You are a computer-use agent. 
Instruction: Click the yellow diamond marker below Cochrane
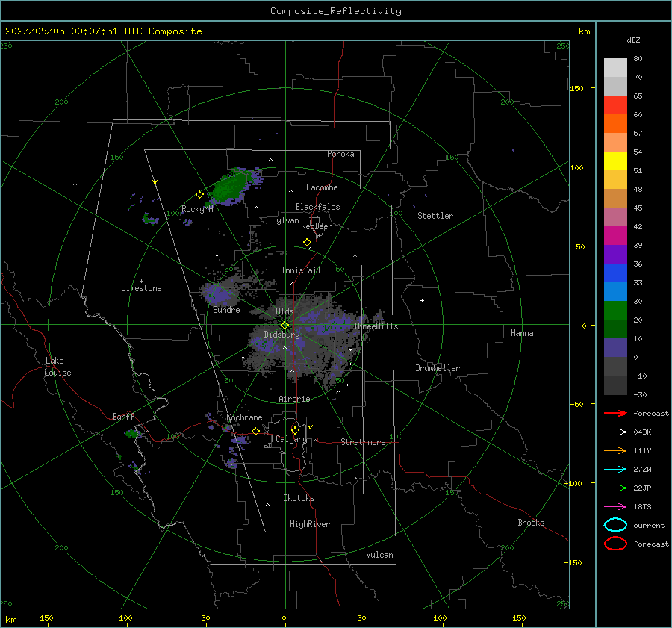pyautogui.click(x=255, y=432)
